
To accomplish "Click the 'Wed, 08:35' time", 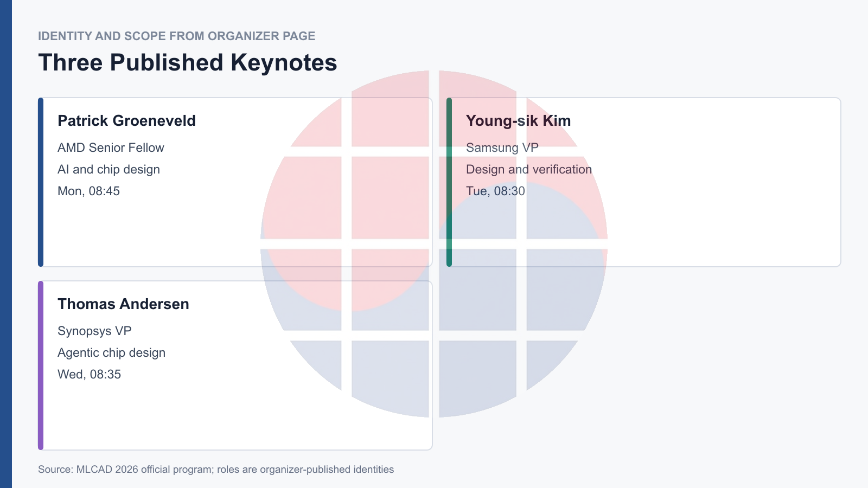I will pos(89,374).
